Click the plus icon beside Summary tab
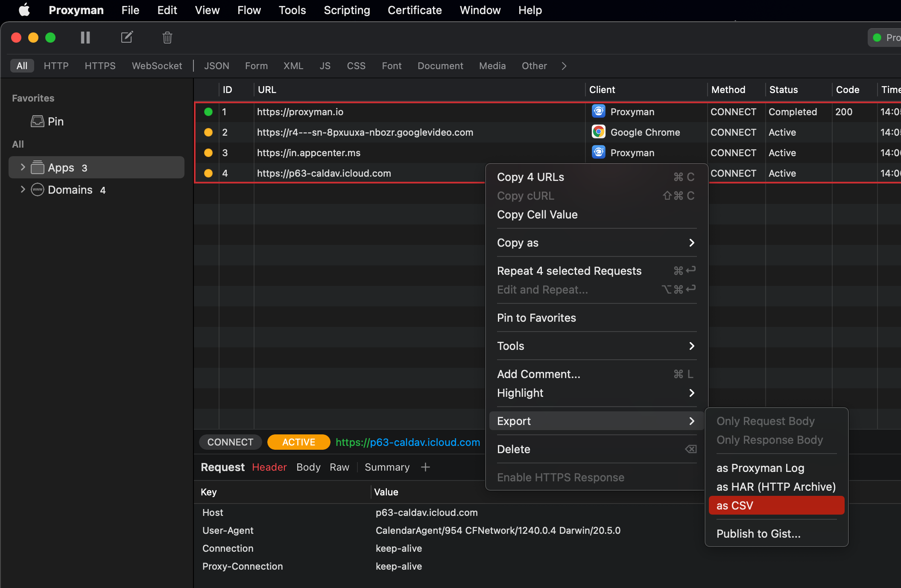 pyautogui.click(x=426, y=467)
